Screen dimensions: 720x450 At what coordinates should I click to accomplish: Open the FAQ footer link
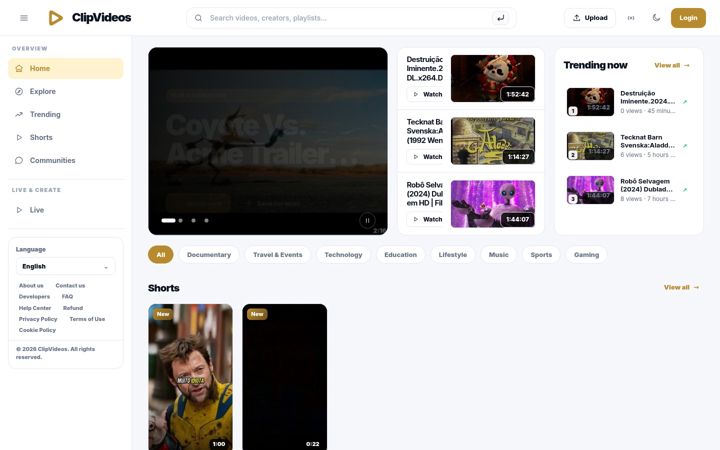pos(68,297)
